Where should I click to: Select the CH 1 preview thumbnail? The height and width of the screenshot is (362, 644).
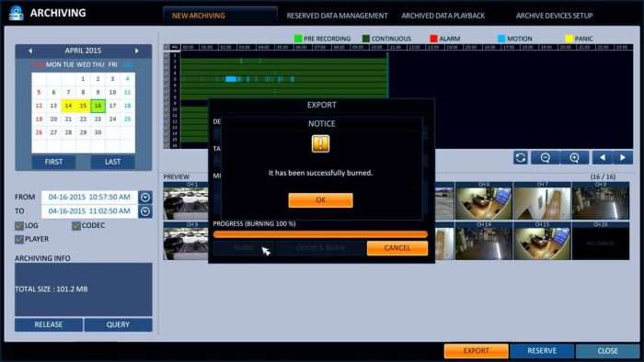coord(186,201)
